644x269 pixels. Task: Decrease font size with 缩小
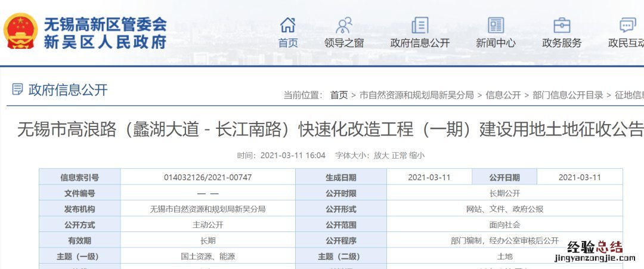417,155
